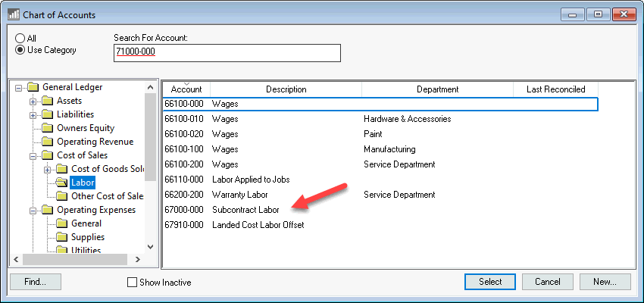
Task: Open the Find... dialog button
Action: coord(35,282)
